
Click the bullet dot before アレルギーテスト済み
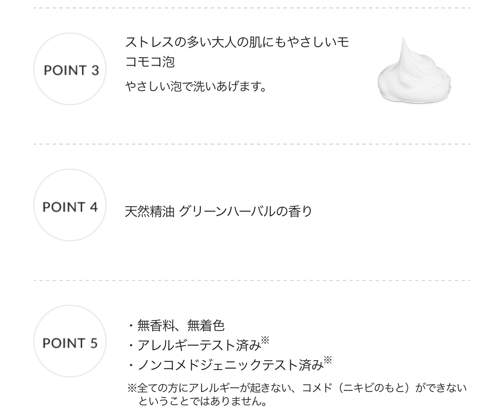coord(131,346)
